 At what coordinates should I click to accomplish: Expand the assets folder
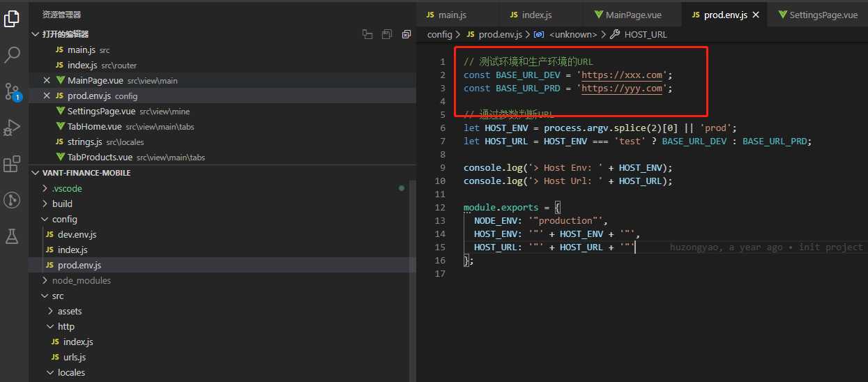click(69, 311)
